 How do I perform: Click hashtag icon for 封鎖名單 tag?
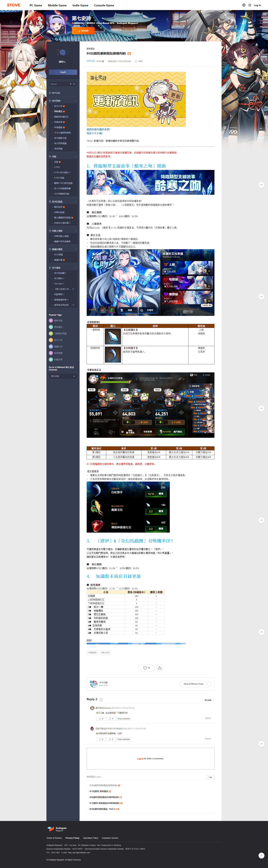pyautogui.click(x=51, y=360)
